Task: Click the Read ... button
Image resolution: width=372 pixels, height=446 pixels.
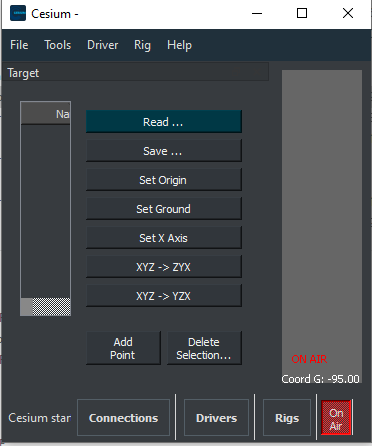Action: (164, 122)
